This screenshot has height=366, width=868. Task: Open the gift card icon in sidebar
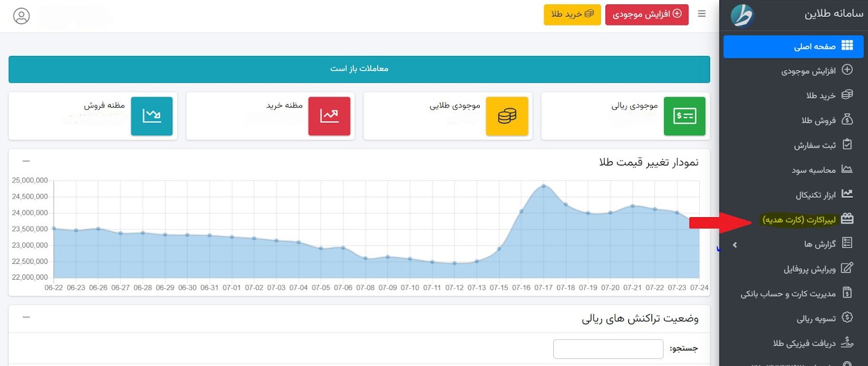point(847,219)
